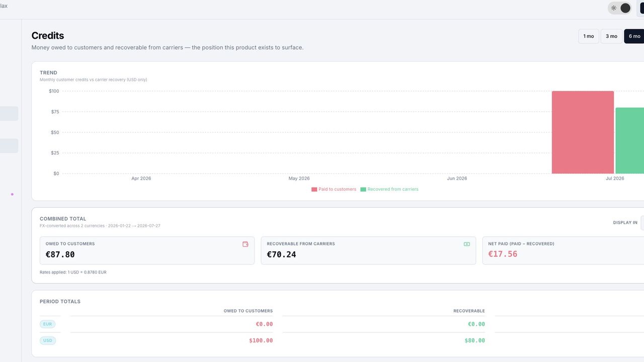
Task: Click the COMBINED TOTAL section title
Action: point(63,219)
